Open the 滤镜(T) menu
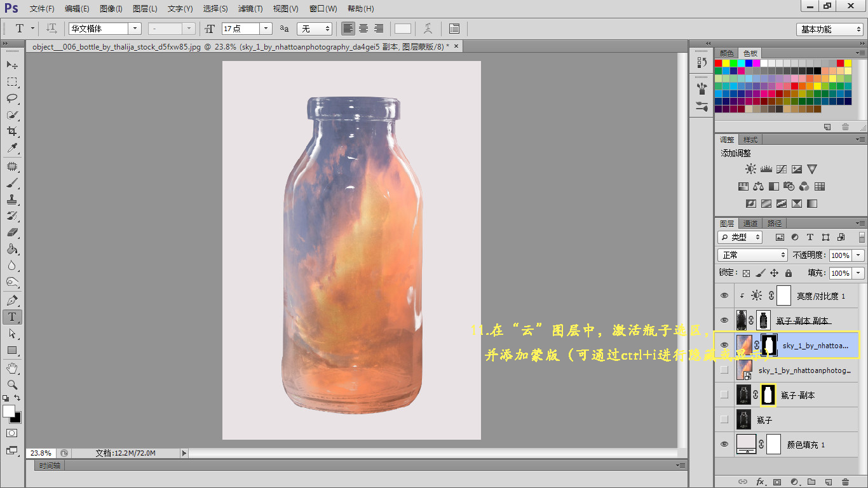This screenshot has width=868, height=488. click(x=250, y=9)
